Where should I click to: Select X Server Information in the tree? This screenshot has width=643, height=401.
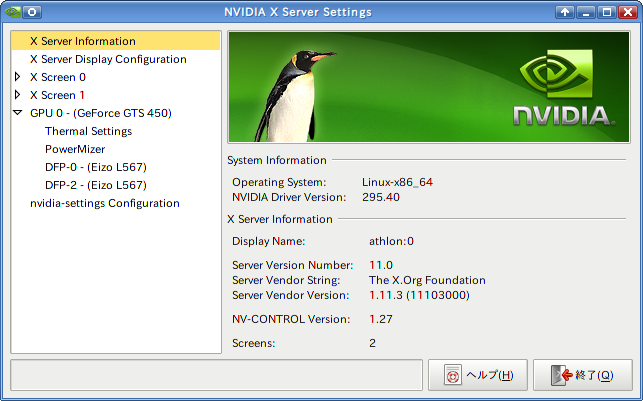coord(116,41)
